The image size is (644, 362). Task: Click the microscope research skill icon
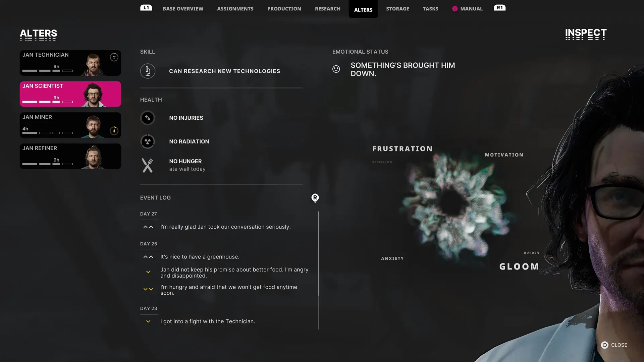[148, 71]
